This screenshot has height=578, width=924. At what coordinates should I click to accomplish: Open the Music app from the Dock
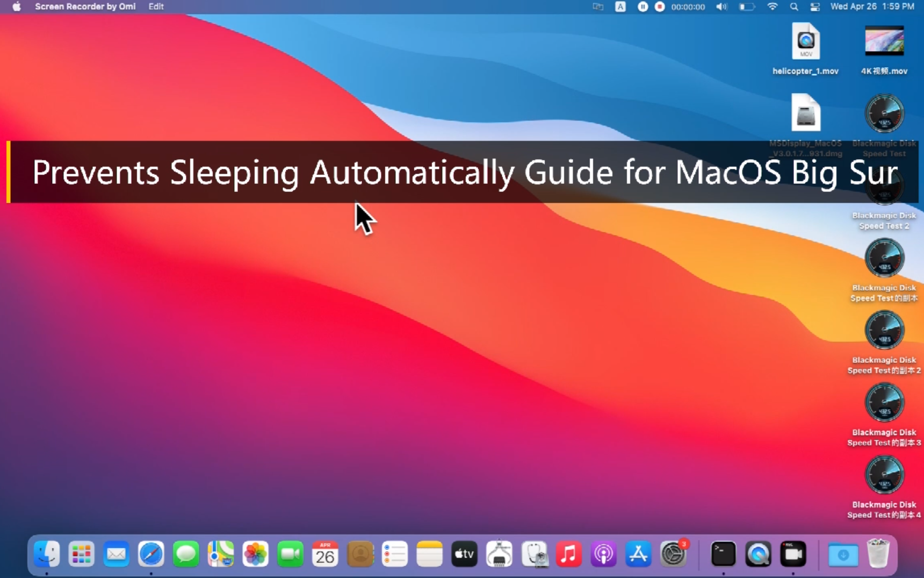pos(569,554)
